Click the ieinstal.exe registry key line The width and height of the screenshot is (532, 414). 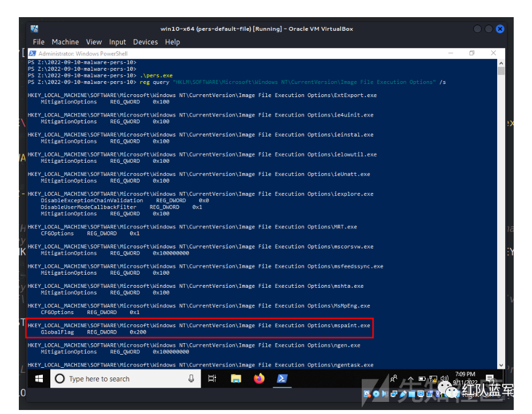[201, 135]
